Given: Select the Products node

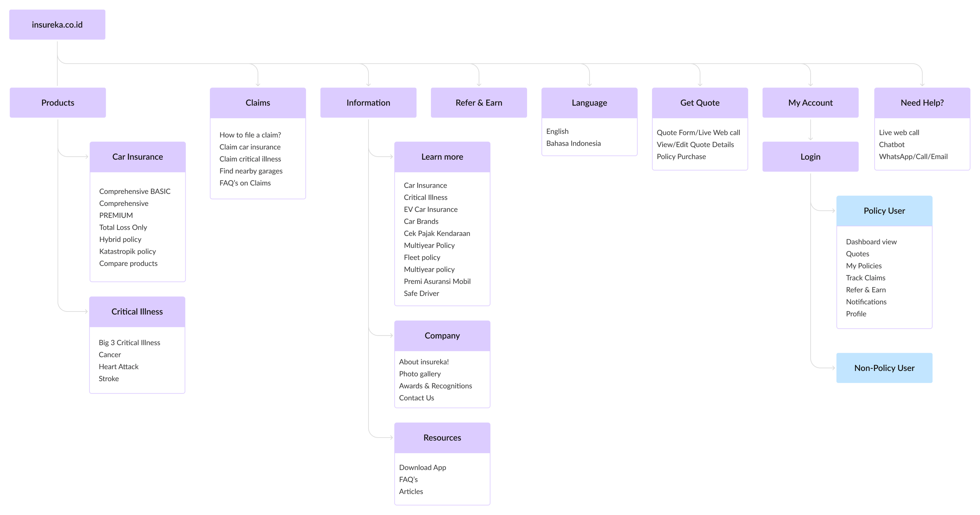Looking at the screenshot, I should (x=58, y=103).
